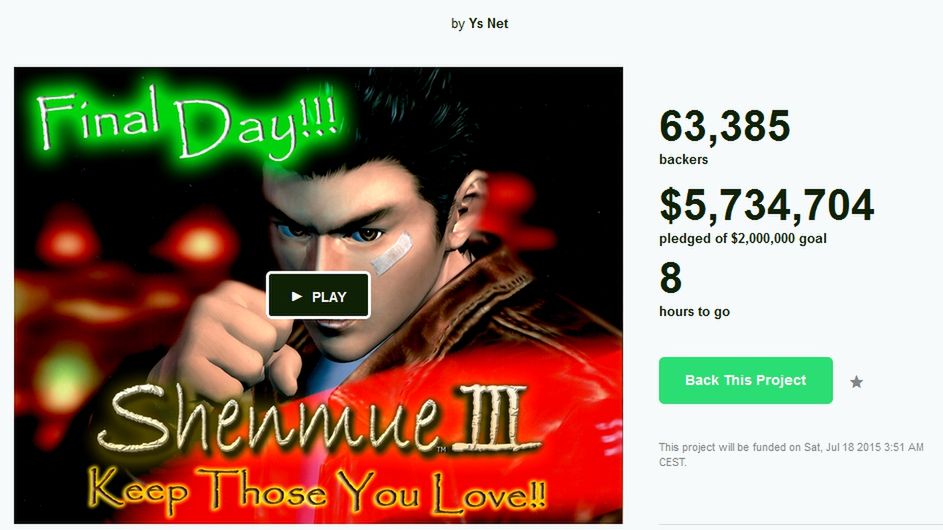Click the number 8 above hours to go
This screenshot has width=943, height=530.
click(x=671, y=278)
